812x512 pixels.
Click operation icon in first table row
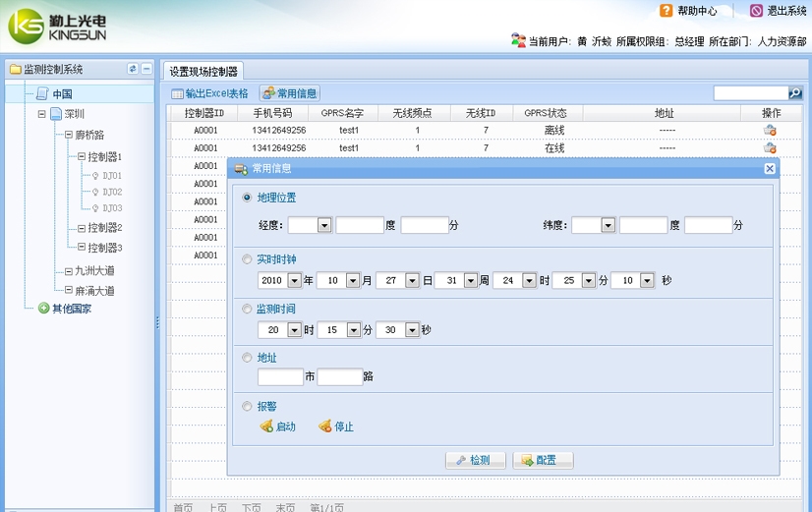tap(771, 131)
